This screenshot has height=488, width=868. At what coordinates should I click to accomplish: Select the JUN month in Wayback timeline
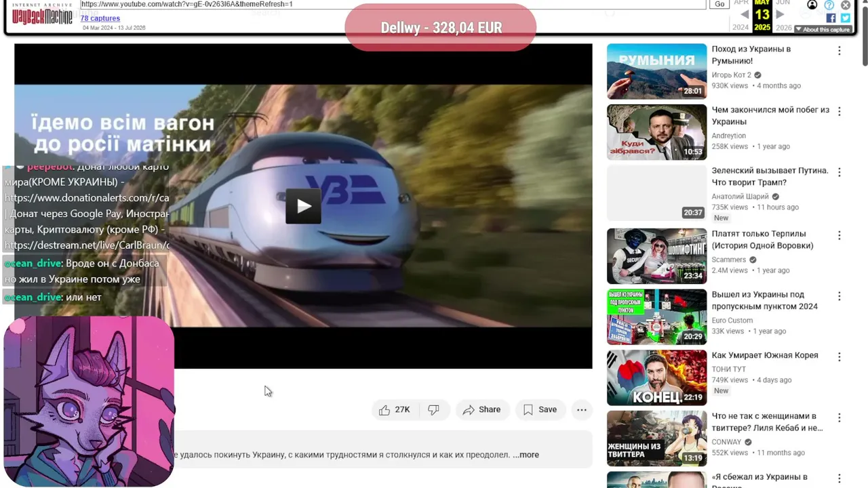click(783, 3)
